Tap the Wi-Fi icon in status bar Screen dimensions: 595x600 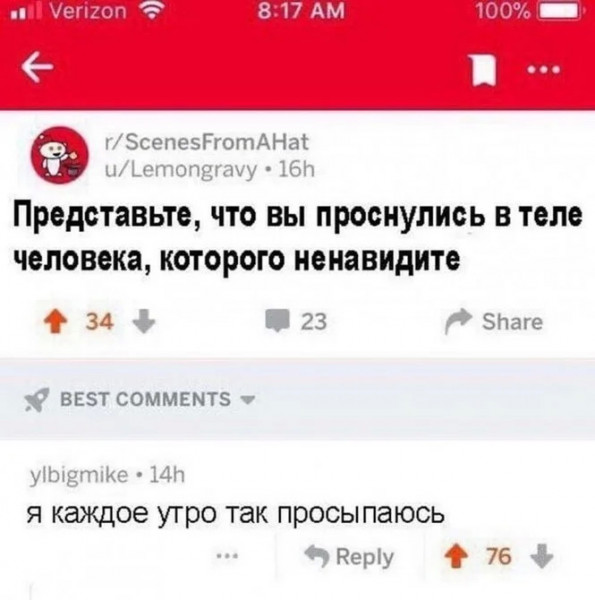click(152, 11)
